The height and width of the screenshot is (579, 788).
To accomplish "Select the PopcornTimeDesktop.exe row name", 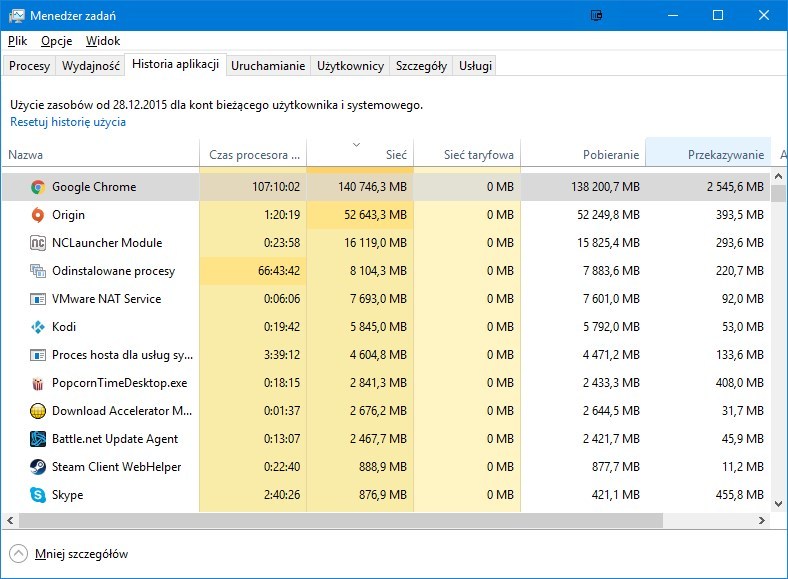I will 120,383.
